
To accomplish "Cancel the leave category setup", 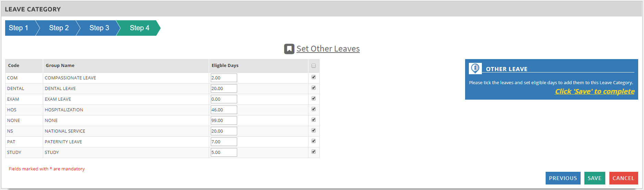I will pyautogui.click(x=623, y=178).
